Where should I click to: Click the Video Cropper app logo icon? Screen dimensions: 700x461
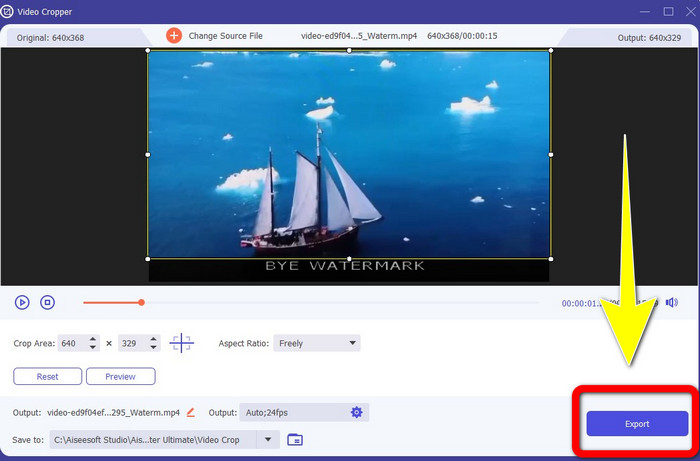[9, 11]
